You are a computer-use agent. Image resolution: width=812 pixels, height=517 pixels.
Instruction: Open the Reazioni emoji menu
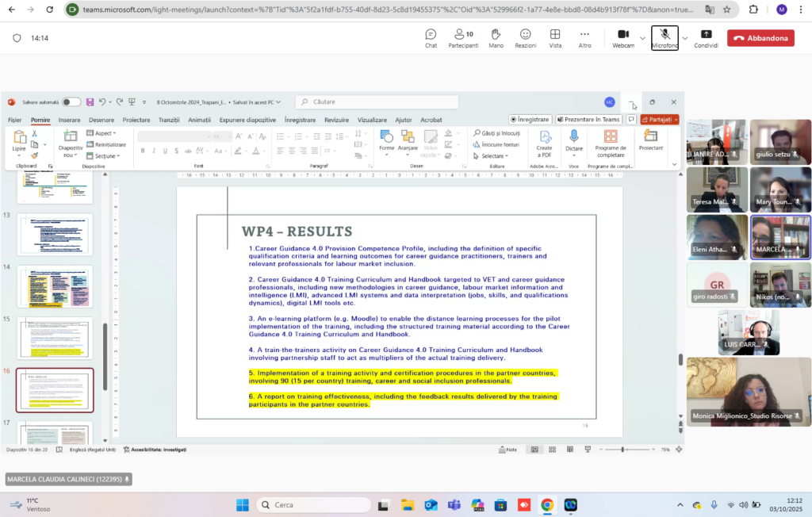(x=526, y=38)
